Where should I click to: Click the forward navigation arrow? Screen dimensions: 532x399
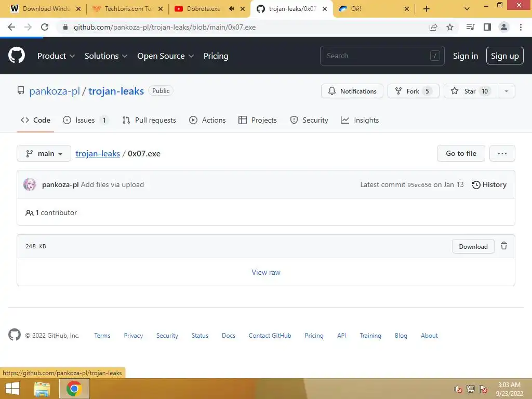[28, 27]
